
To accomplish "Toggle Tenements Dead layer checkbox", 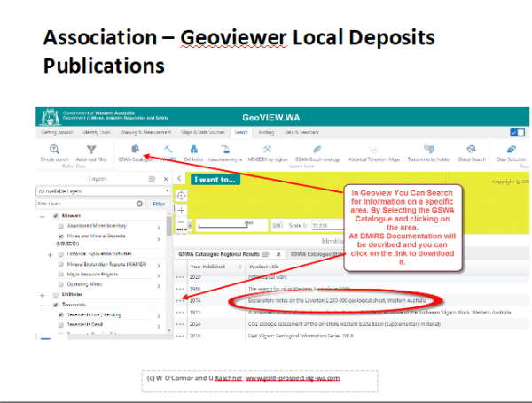I will click(x=60, y=325).
